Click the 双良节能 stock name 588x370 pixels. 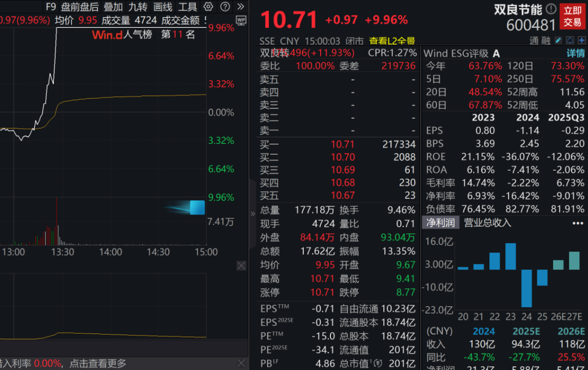coord(518,9)
